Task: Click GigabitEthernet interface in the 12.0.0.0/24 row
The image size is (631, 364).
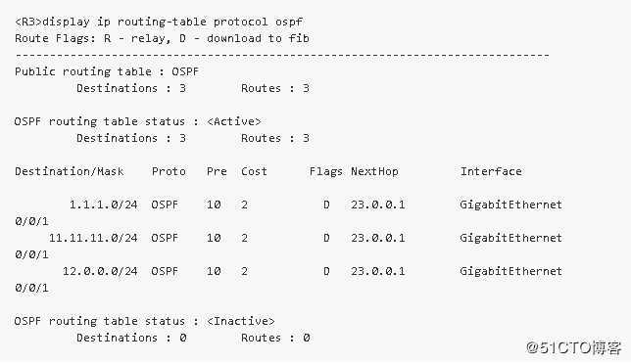Action: (510, 272)
